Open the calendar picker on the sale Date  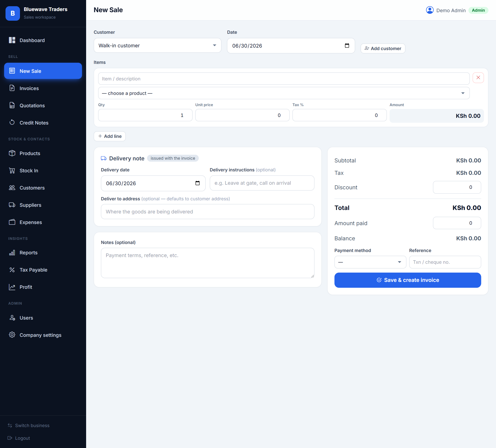[x=347, y=45]
